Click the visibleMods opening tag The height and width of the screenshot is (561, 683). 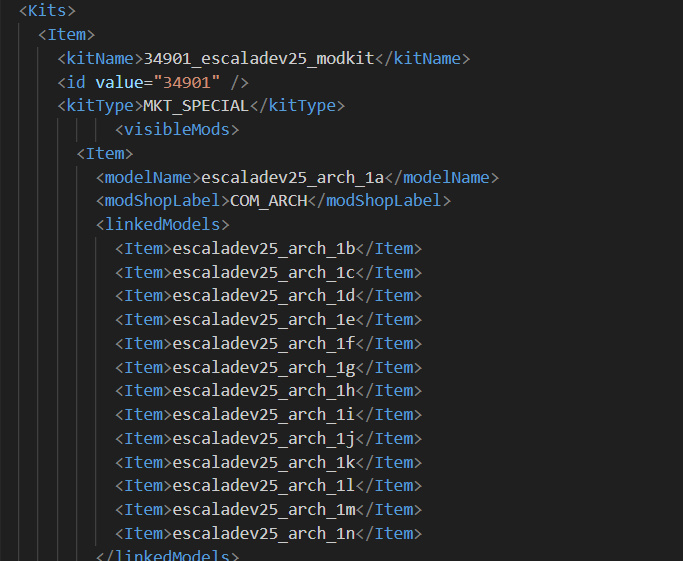pos(177,129)
